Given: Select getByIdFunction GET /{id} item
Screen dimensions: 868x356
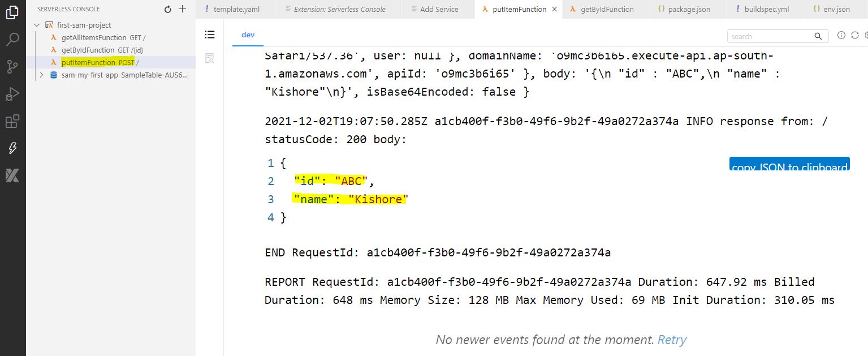Looking at the screenshot, I should pos(88,50).
